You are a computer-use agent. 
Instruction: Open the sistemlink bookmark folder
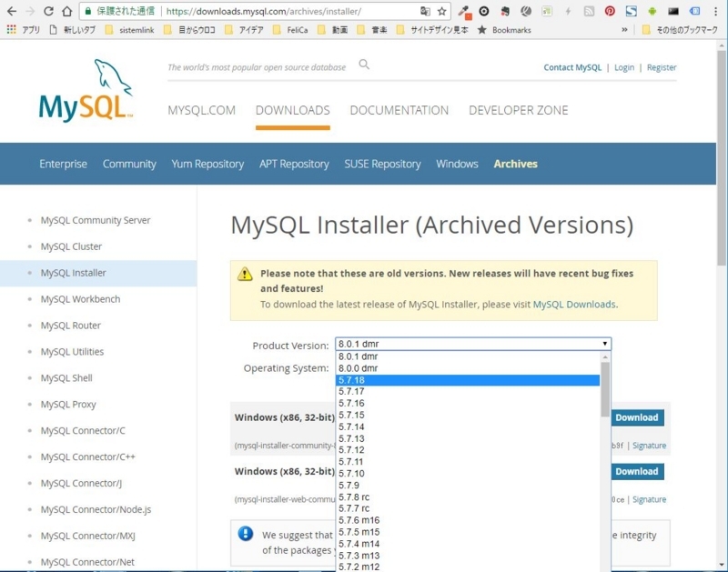click(129, 30)
